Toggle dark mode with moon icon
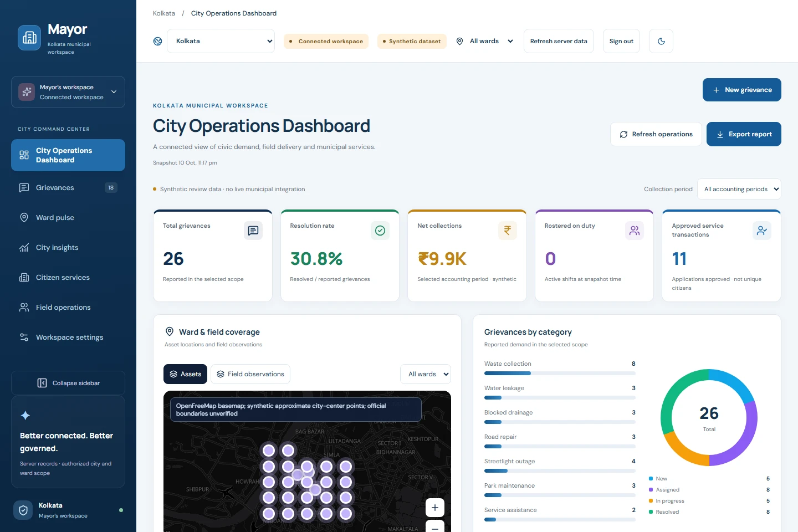The width and height of the screenshot is (798, 532). pyautogui.click(x=661, y=41)
